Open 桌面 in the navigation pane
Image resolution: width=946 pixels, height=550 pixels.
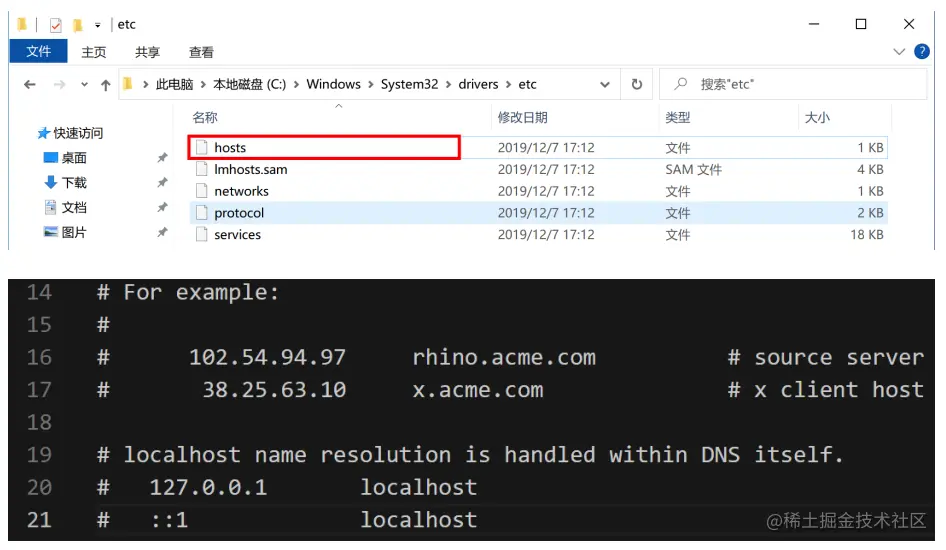(66, 158)
